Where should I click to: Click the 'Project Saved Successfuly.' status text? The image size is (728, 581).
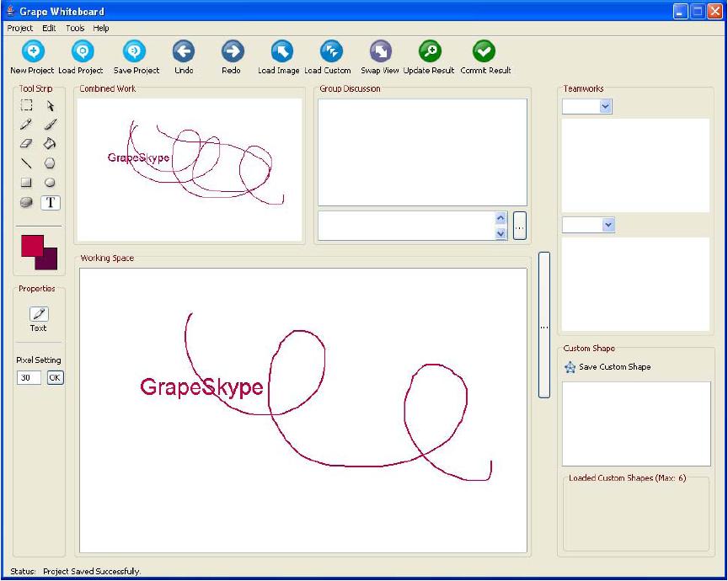[92, 571]
